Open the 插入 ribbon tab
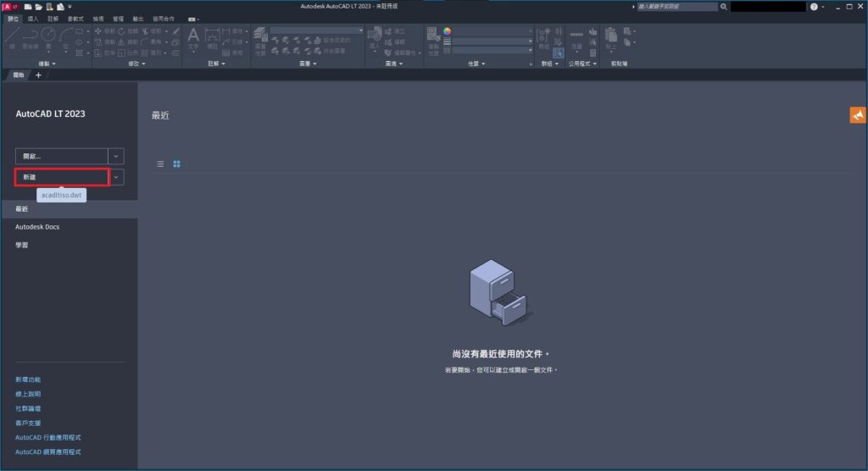The image size is (868, 471). pyautogui.click(x=33, y=18)
